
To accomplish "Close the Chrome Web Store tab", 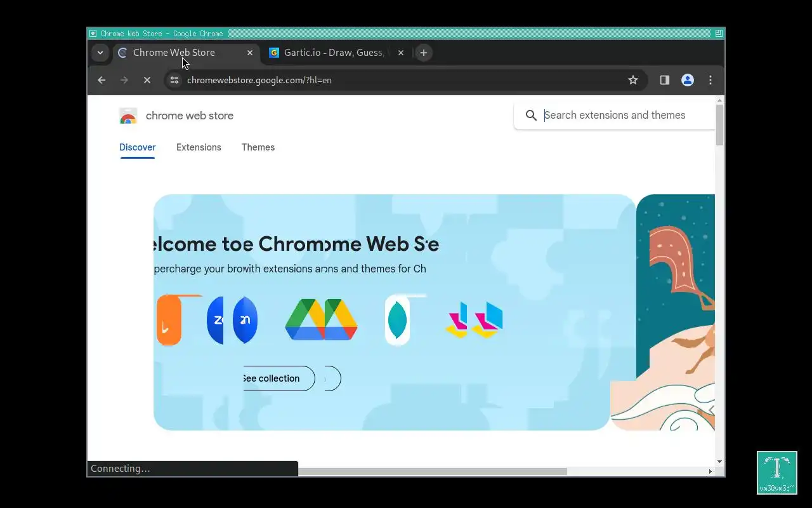I will tap(250, 53).
